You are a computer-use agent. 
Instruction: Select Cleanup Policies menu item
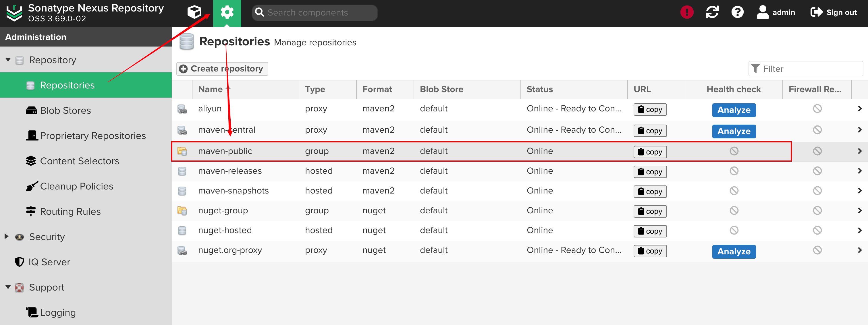pos(76,186)
